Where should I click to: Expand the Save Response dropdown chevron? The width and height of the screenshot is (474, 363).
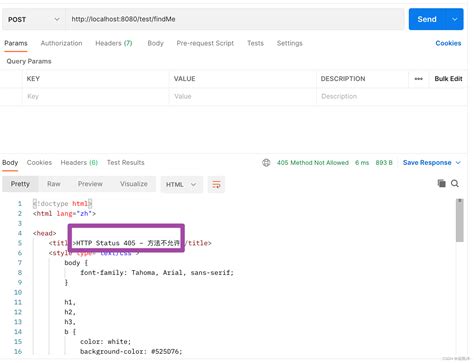(458, 163)
